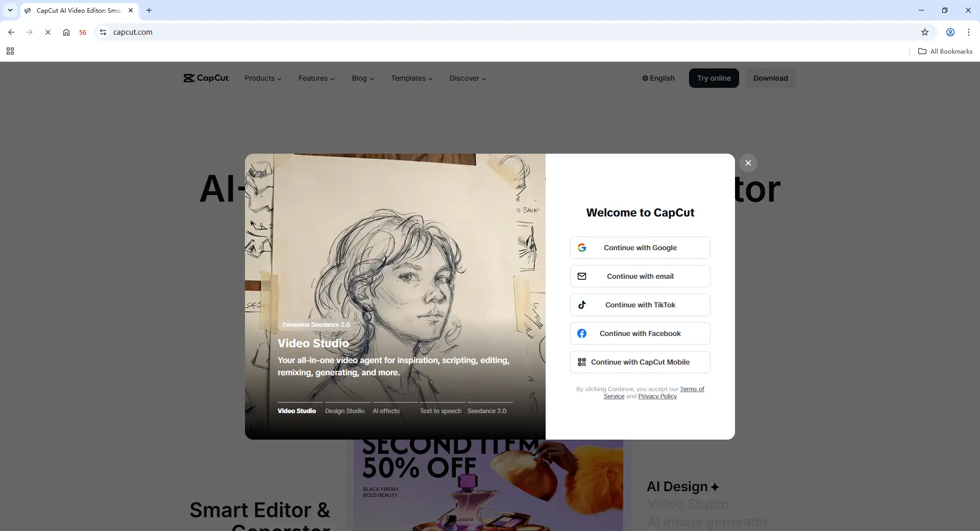Click the Google logo icon
This screenshot has width=980, height=531.
click(582, 248)
